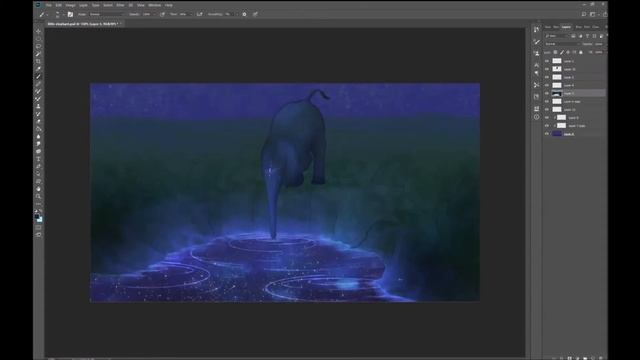
Task: Open the workspace switcher icon
Action: (x=593, y=14)
